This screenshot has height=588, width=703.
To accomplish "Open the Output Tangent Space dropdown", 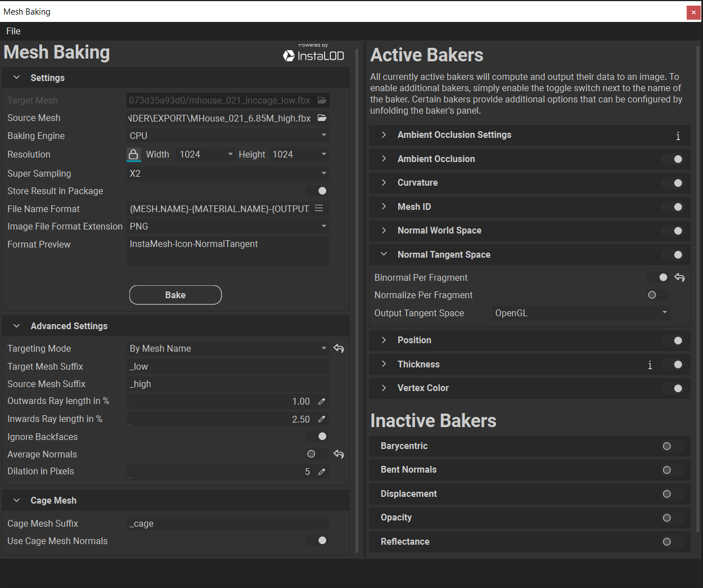I will coord(580,313).
